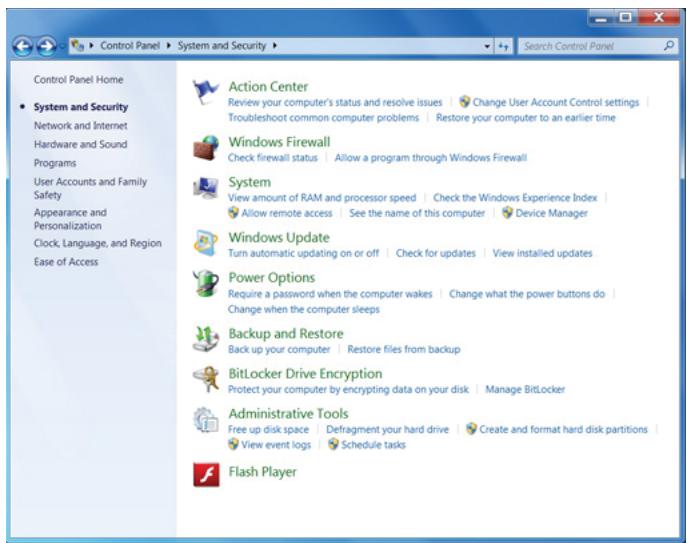This screenshot has height=543, width=687.
Task: Click Allow a program through Windows Firewall
Action: tap(431, 158)
